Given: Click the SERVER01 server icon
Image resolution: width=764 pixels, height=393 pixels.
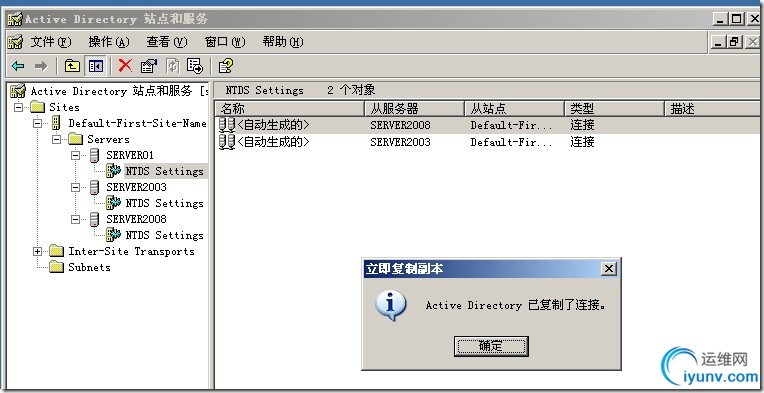Looking at the screenshot, I should pyautogui.click(x=95, y=155).
